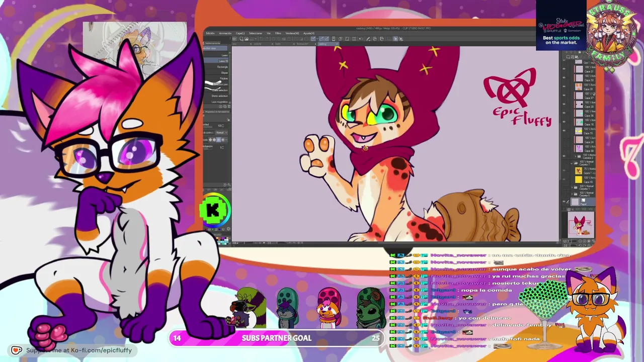Switch to the Ilustración document tab
The height and width of the screenshot is (362, 644).
click(302, 44)
